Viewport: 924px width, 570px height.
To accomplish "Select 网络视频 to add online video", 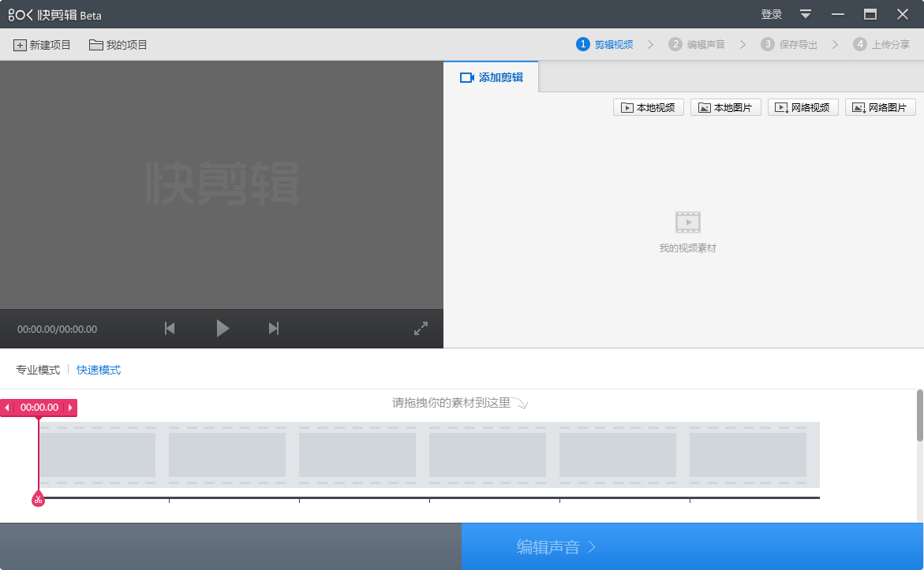I will tap(802, 107).
